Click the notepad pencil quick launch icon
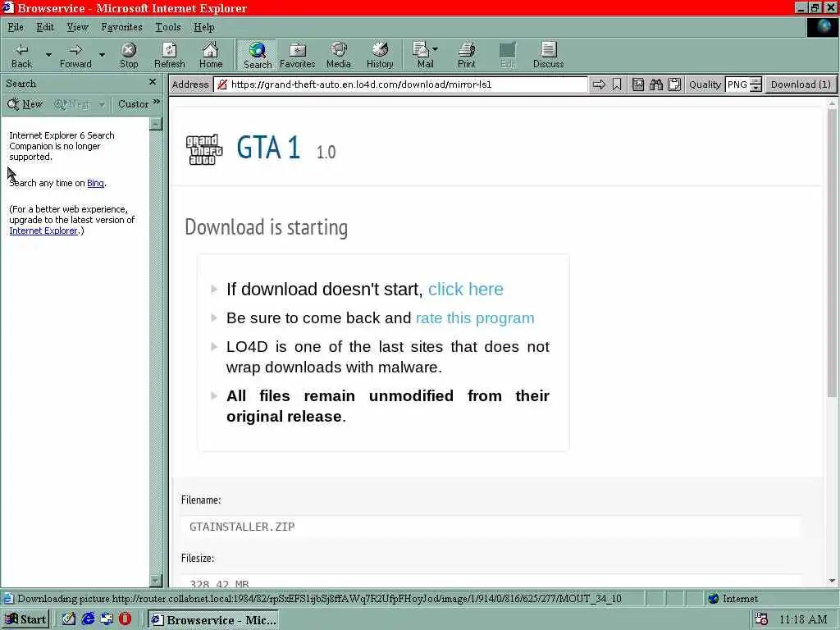The width and height of the screenshot is (840, 630). point(69,619)
